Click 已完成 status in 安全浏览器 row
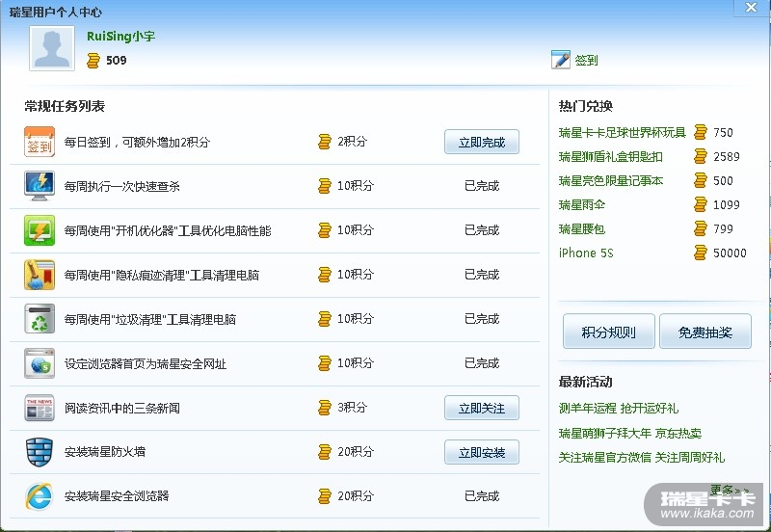Screen dimensions: 771x532 click(482, 496)
